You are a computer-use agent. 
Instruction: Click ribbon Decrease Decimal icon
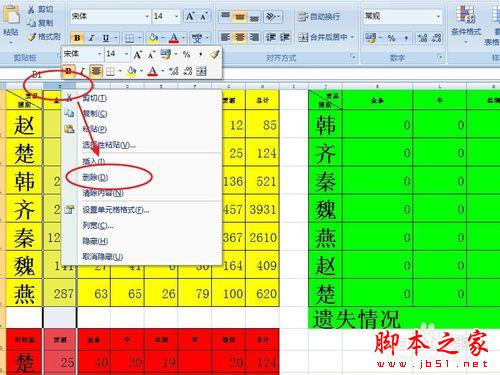tap(436, 38)
